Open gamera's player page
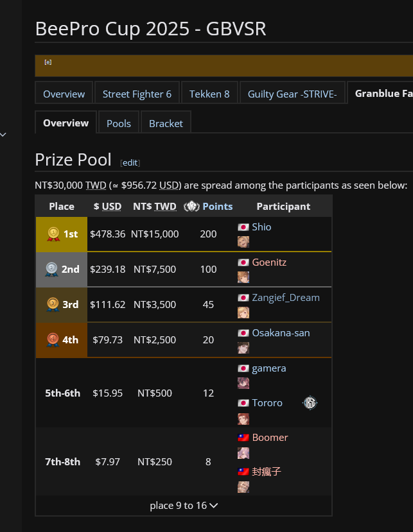This screenshot has width=413, height=532. (269, 368)
